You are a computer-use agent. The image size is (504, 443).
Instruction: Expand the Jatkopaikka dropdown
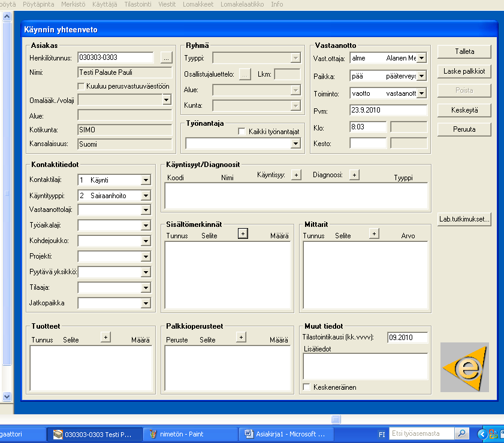146,303
